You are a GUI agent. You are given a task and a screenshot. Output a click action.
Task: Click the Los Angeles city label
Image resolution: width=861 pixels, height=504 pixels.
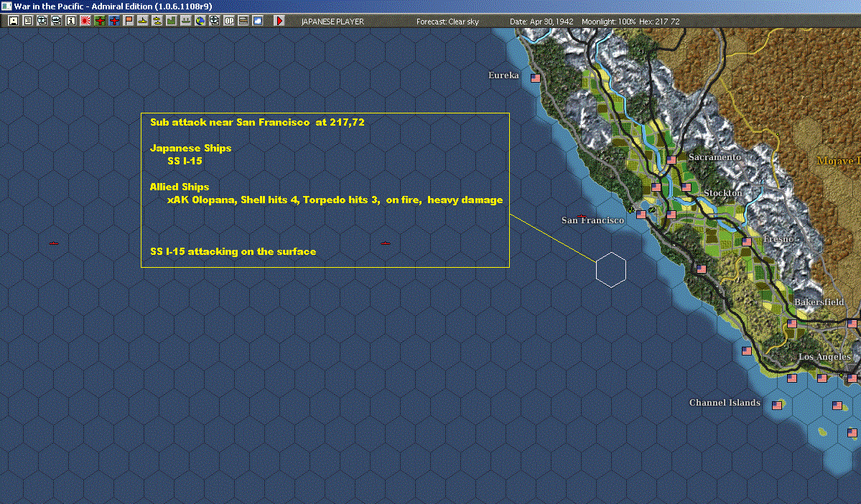(x=824, y=357)
